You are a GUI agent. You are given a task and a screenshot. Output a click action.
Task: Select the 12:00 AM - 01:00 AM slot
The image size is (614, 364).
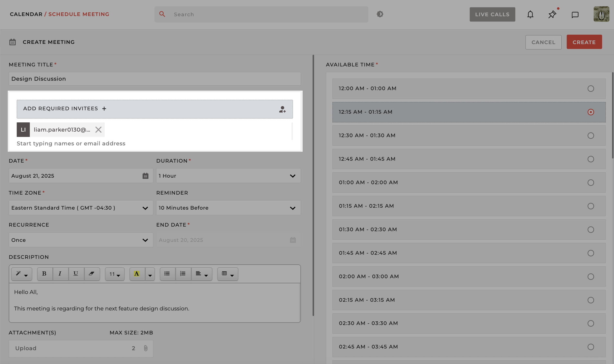point(590,88)
